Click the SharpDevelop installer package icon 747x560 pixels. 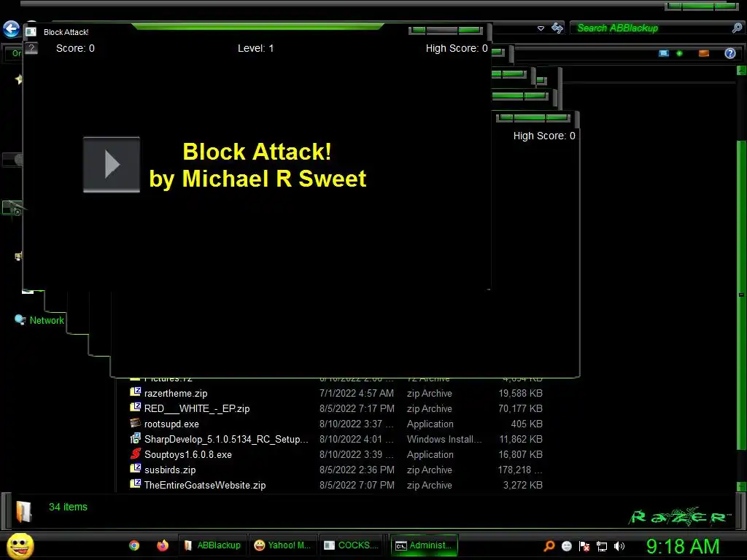[135, 438]
